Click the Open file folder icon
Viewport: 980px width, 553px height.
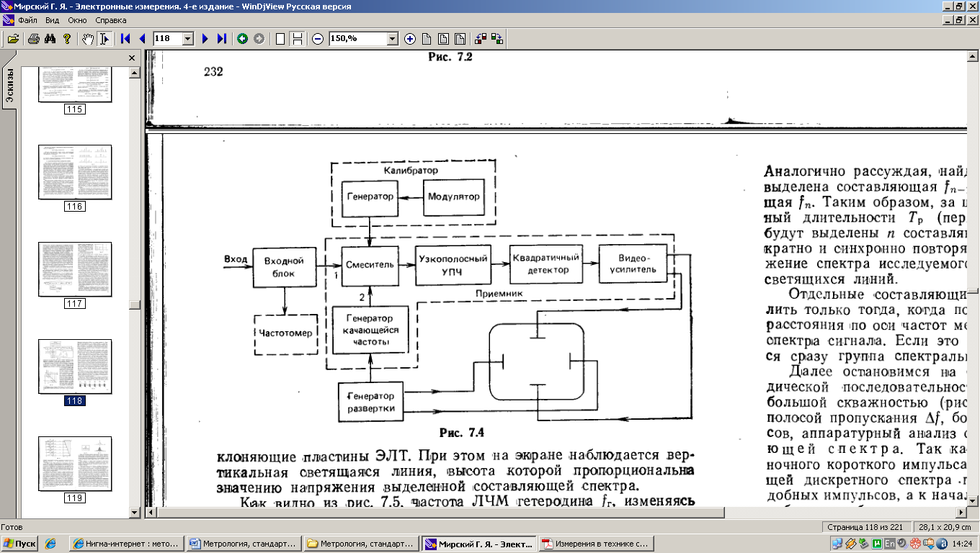[x=14, y=39]
